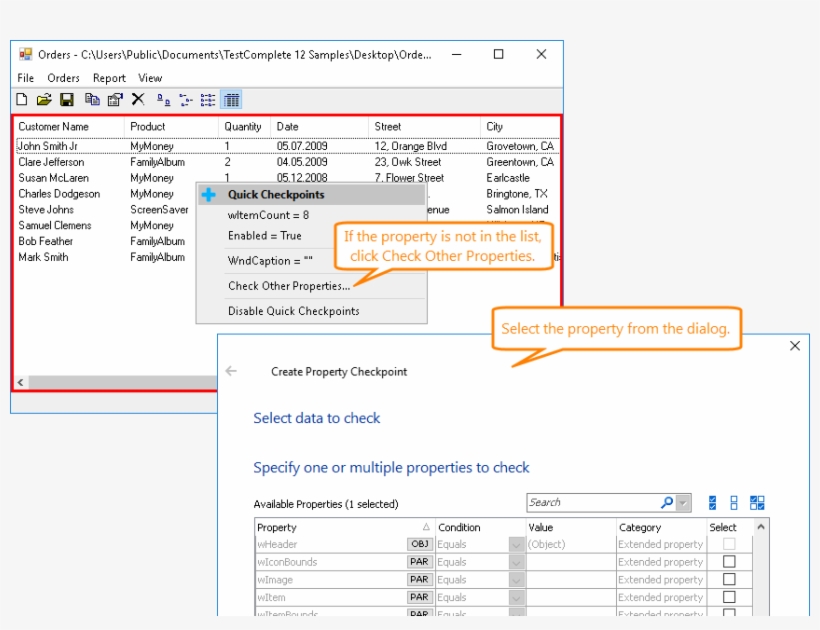Check the wIconBounds property checkbox
820x630 pixels.
730,561
